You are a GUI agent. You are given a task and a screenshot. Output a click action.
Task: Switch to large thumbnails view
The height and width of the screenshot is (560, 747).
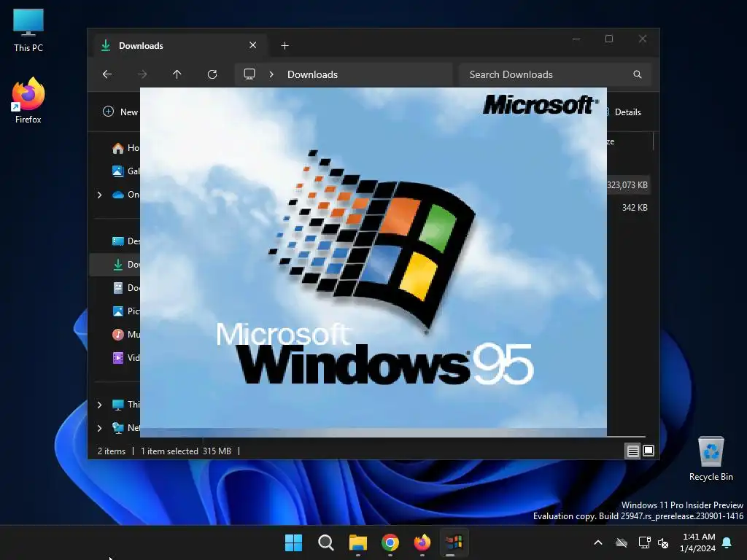649,451
